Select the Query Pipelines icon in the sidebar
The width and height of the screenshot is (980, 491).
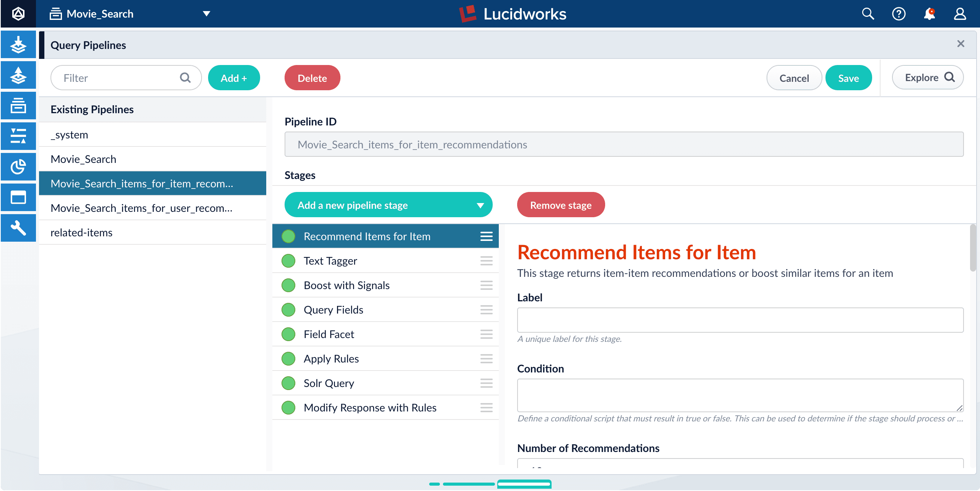pos(18,75)
